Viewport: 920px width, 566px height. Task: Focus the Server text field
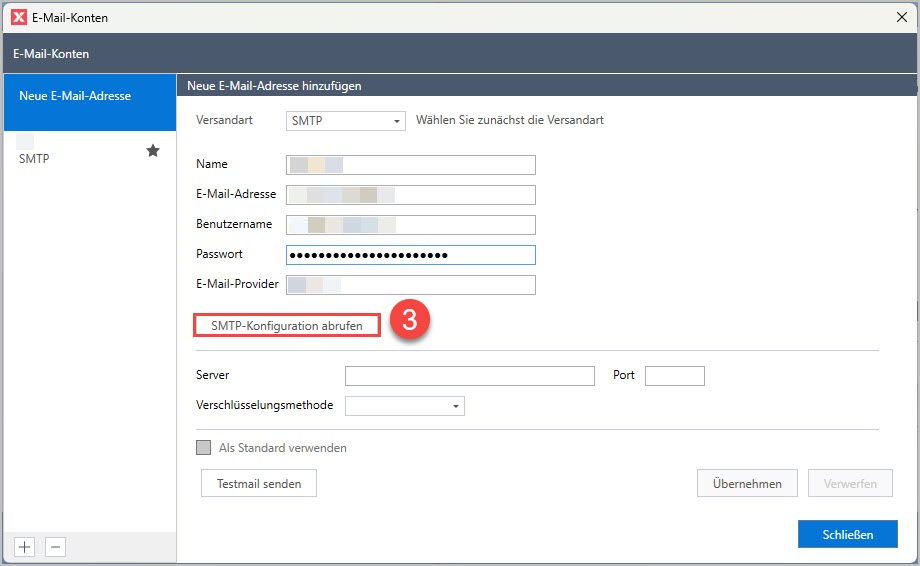click(469, 376)
